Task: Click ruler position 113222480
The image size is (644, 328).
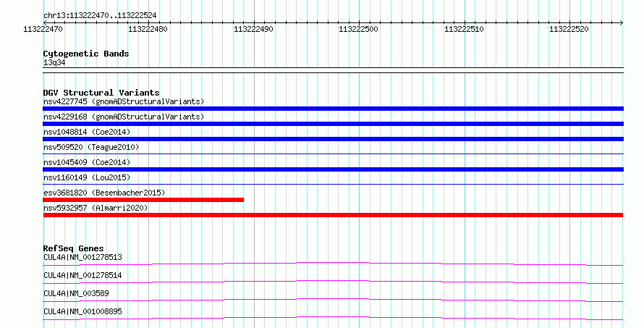Action: point(148,29)
